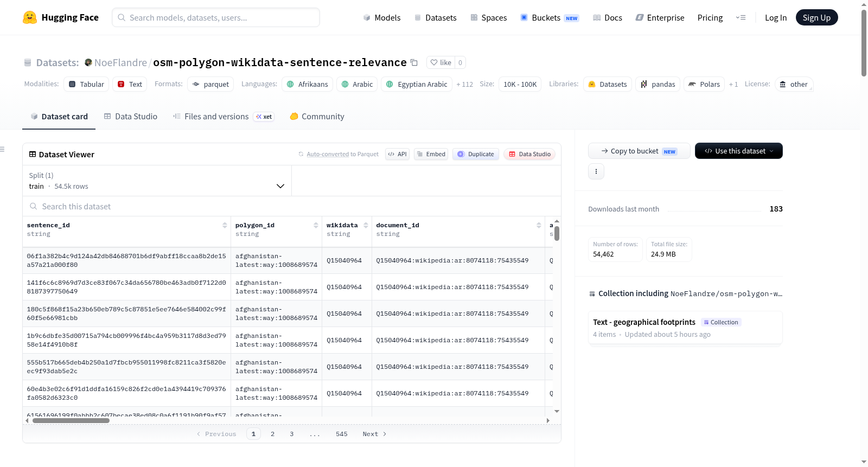Click Next page in pagination
Image resolution: width=868 pixels, height=467 pixels.
(374, 434)
